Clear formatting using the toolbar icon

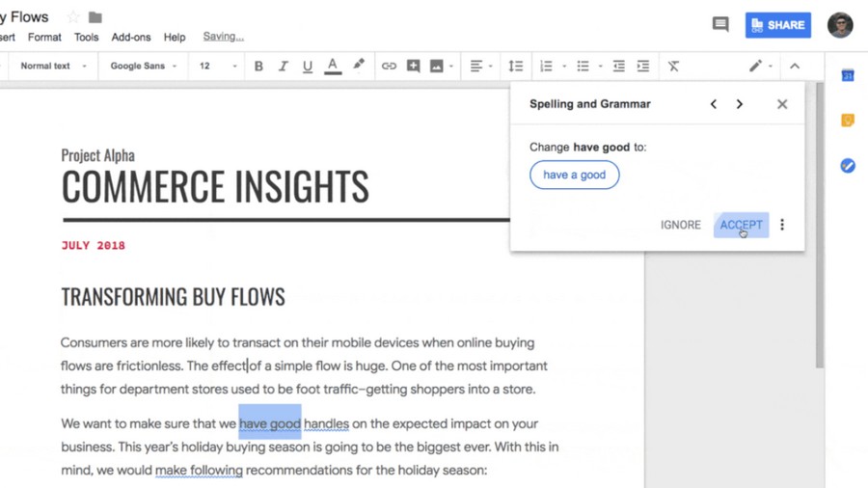click(x=673, y=67)
